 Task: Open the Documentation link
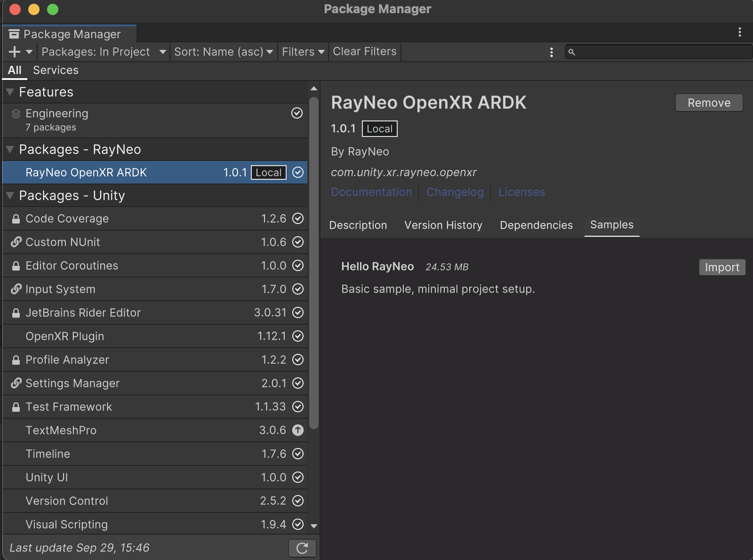coord(371,192)
